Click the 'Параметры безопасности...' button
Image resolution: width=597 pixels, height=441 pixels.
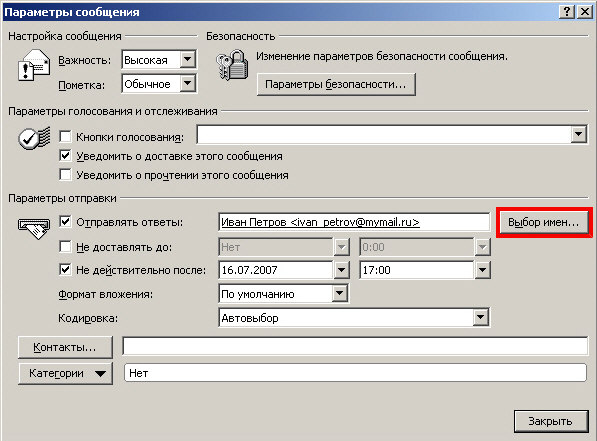click(x=336, y=84)
